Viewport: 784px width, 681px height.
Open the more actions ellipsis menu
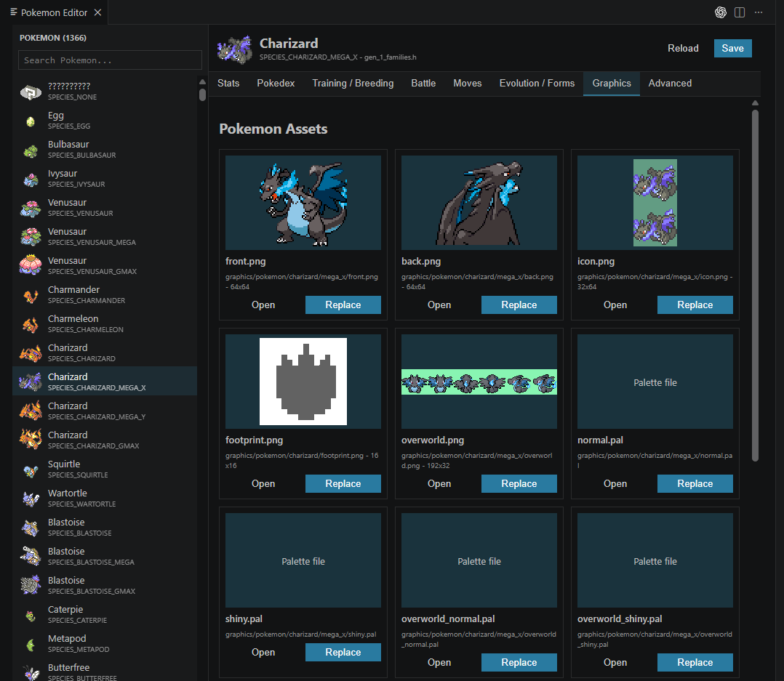click(759, 12)
